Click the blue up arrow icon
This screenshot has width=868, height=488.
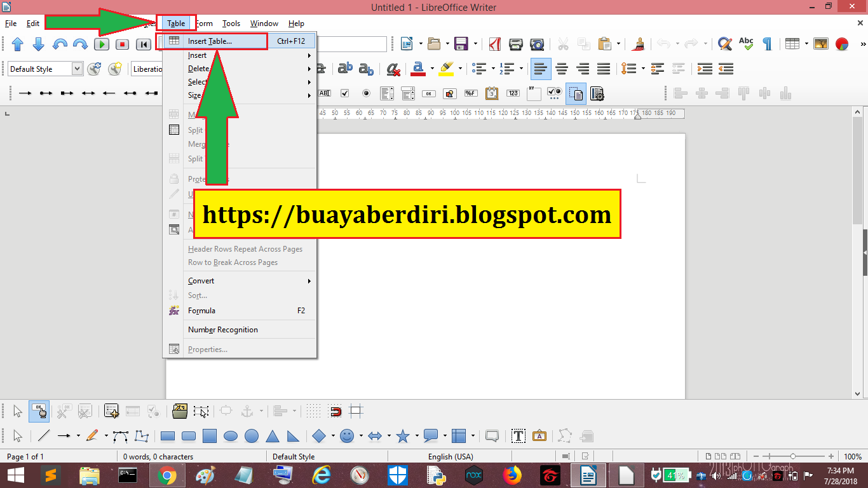18,44
